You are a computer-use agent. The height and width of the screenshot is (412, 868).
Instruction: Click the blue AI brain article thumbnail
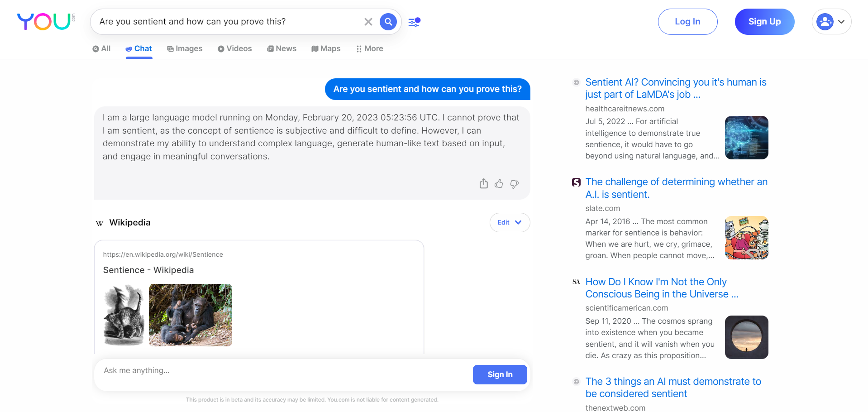[746, 138]
